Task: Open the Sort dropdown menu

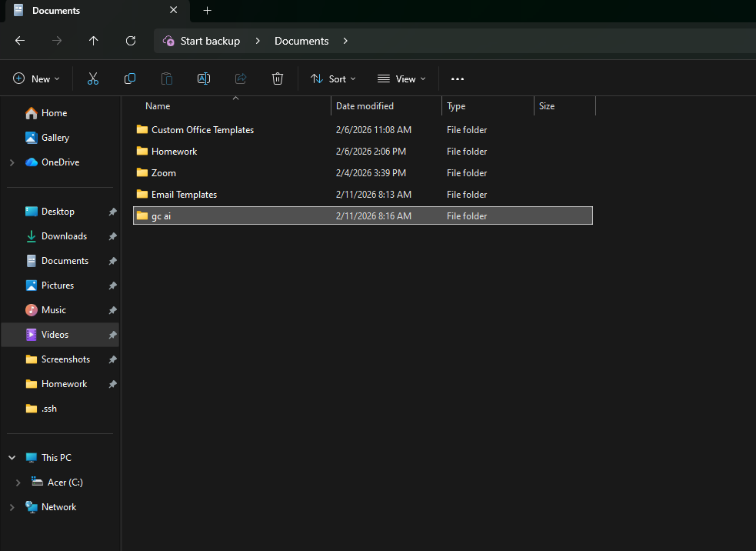Action: click(x=333, y=78)
